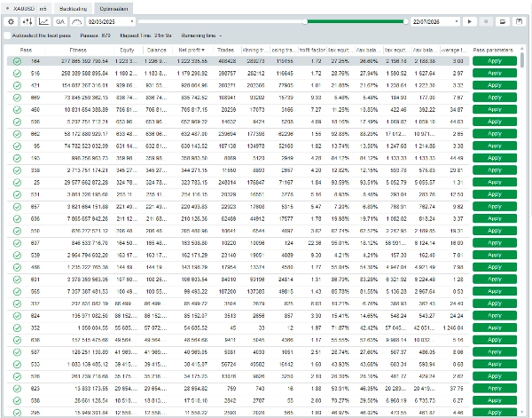Image resolution: width=532 pixels, height=418 pixels.
Task: Sort by the Net profit column header
Action: [192, 50]
